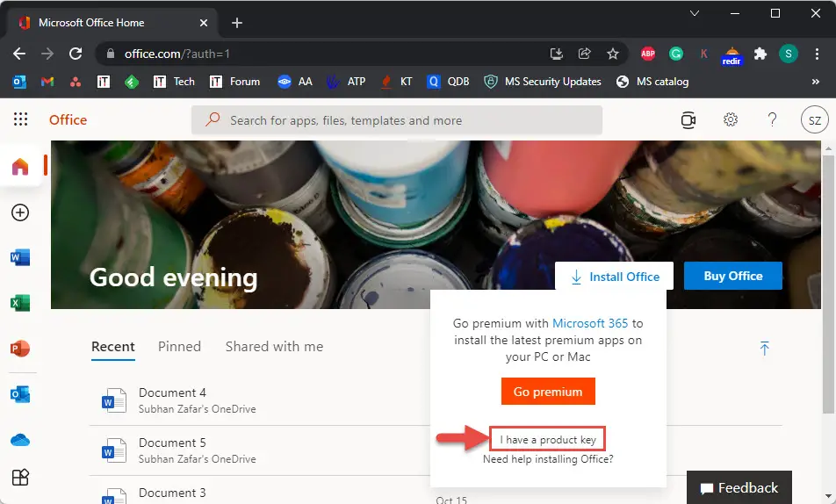Open Need help installing Office link
Viewport: 836px width, 504px height.
tap(548, 458)
